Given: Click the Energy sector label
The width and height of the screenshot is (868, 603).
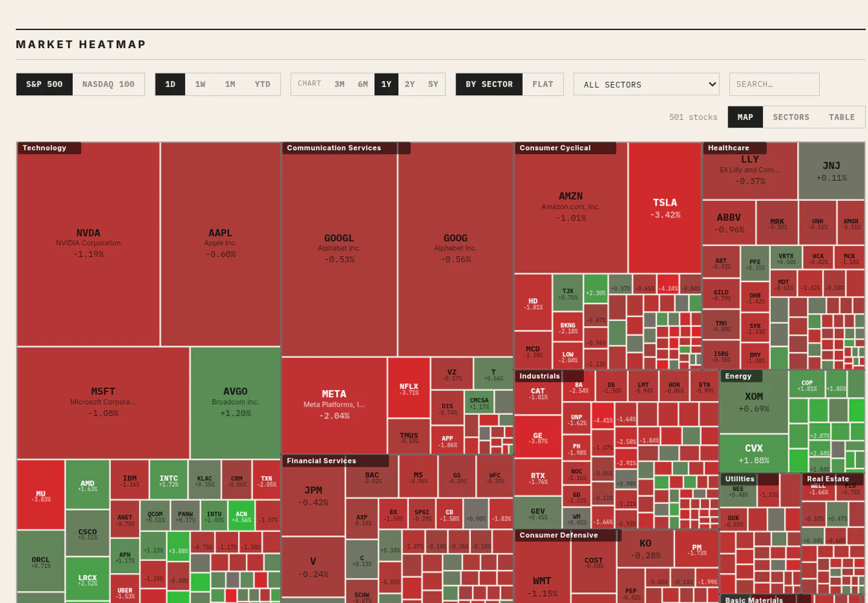Looking at the screenshot, I should point(741,376).
